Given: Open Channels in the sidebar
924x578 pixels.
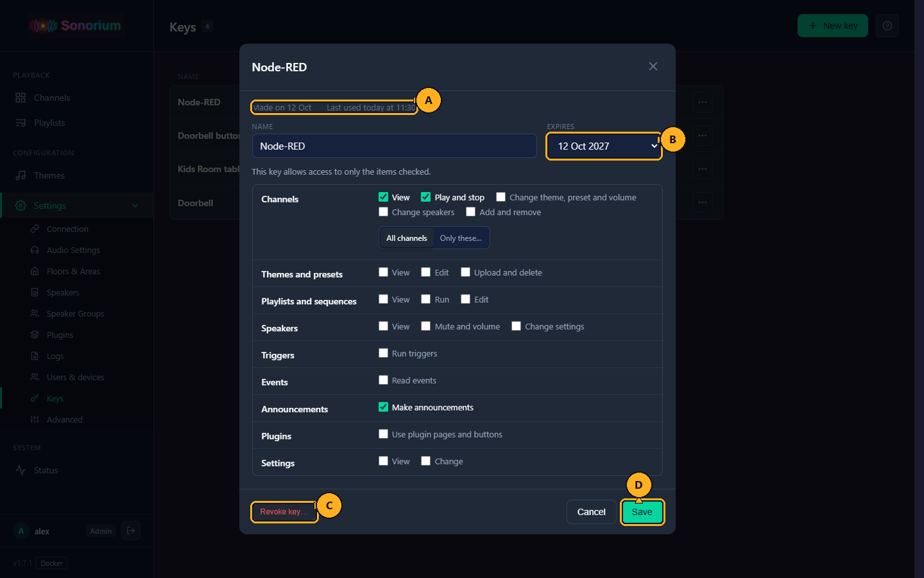Looking at the screenshot, I should tap(76, 98).
